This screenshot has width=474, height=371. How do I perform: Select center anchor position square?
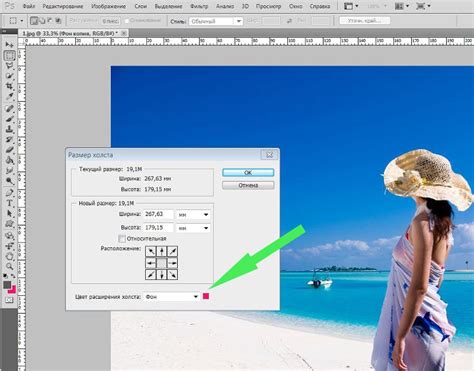[162, 263]
